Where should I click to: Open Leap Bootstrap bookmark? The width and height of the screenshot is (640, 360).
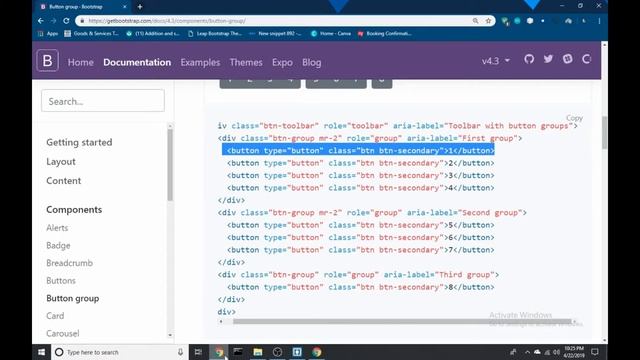click(x=215, y=33)
